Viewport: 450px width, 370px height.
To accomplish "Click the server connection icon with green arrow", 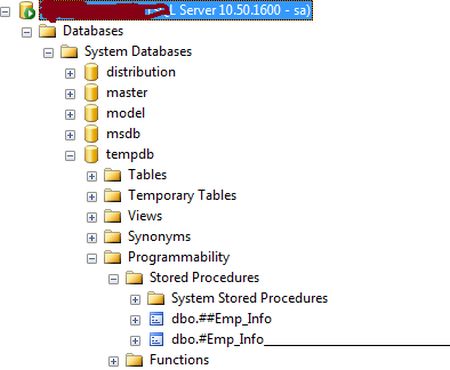I will point(27,11).
